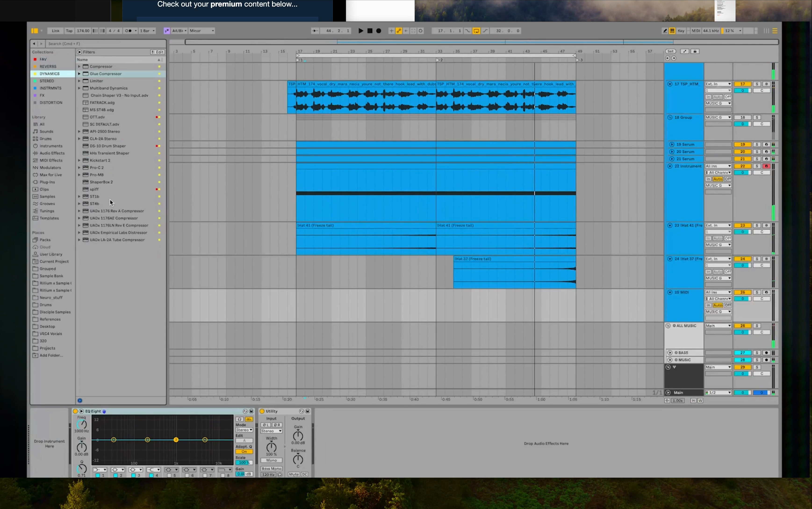Open the Current Project place
The height and width of the screenshot is (509, 812).
tap(54, 262)
